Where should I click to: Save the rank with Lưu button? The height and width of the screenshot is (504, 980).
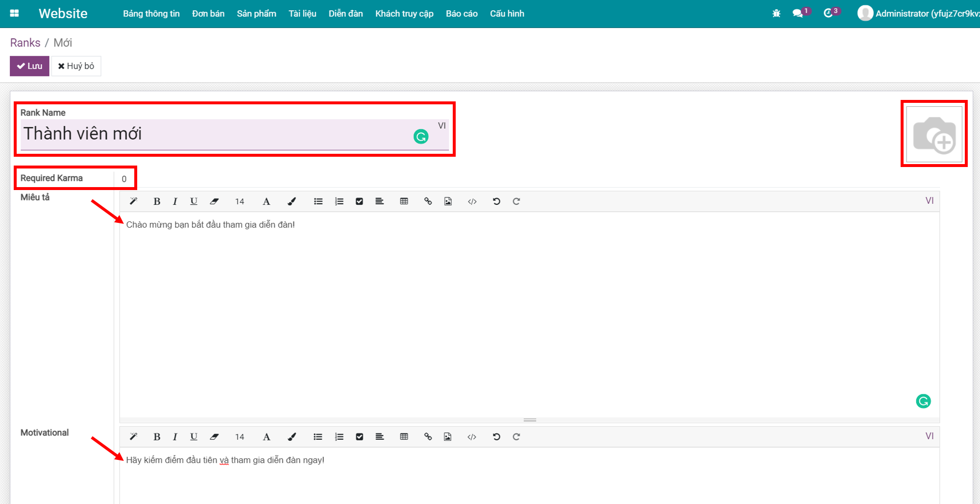29,66
